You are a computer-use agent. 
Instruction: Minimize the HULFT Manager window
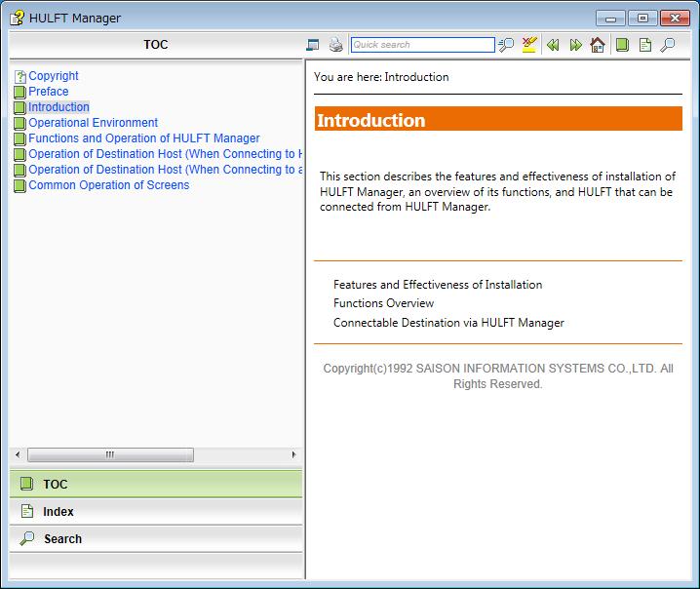(x=610, y=19)
